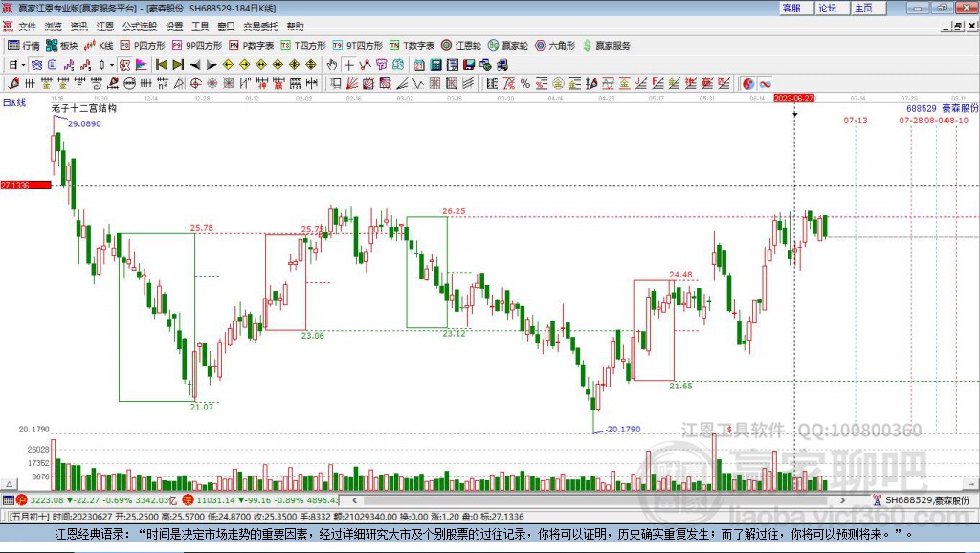Screen dimensions: 980x553
Task: Open the 板块 sector view
Action: click(x=61, y=46)
